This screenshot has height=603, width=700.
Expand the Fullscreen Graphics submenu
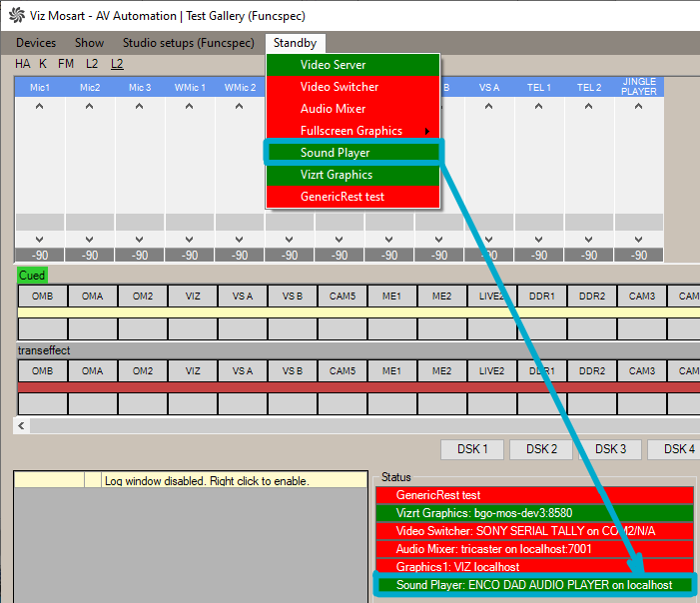point(351,131)
